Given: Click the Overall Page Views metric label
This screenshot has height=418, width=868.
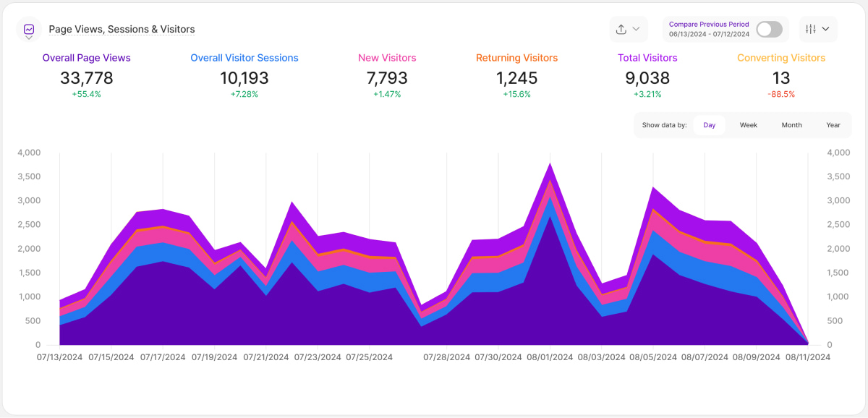Looking at the screenshot, I should [x=87, y=58].
